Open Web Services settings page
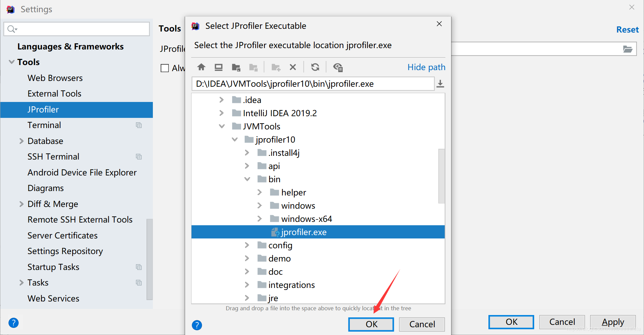 click(x=53, y=298)
